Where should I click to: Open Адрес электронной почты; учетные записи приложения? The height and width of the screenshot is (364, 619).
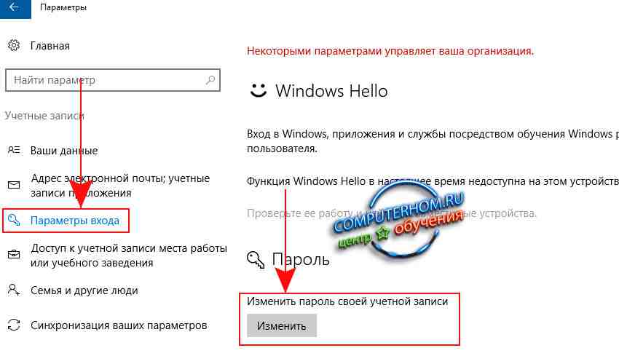(120, 186)
